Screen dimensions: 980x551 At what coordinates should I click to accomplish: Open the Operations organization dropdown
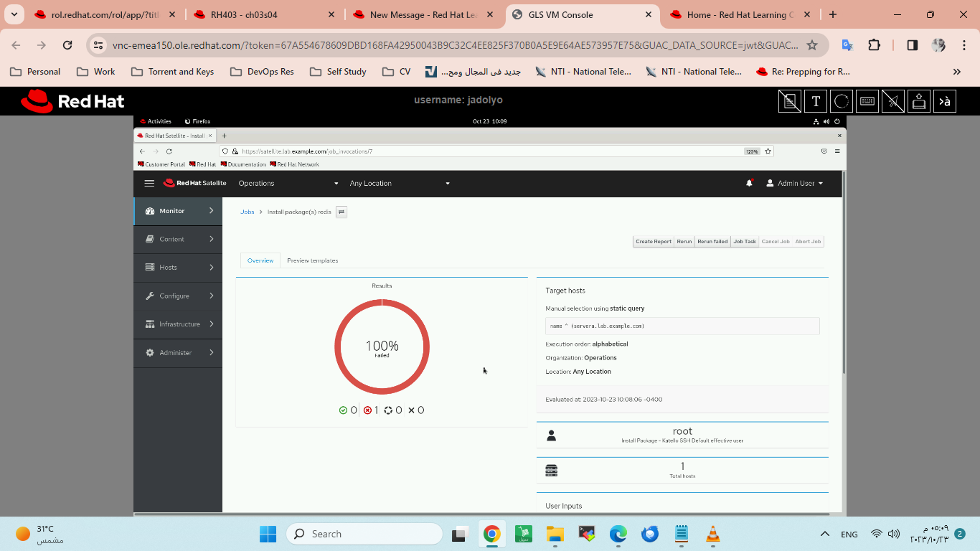pos(286,183)
